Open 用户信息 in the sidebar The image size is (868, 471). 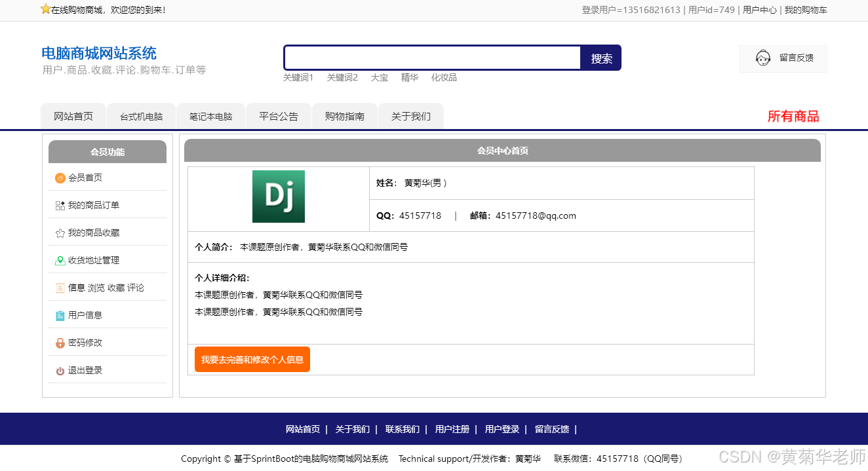click(85, 316)
